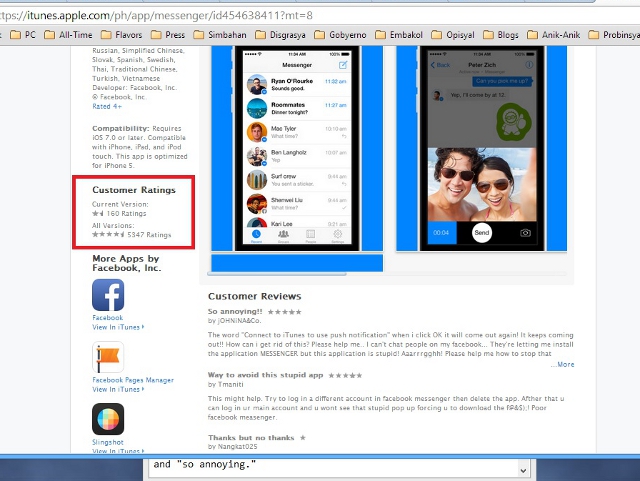
Task: Click the "Way to avoid this stupid app" title
Action: pos(265,375)
